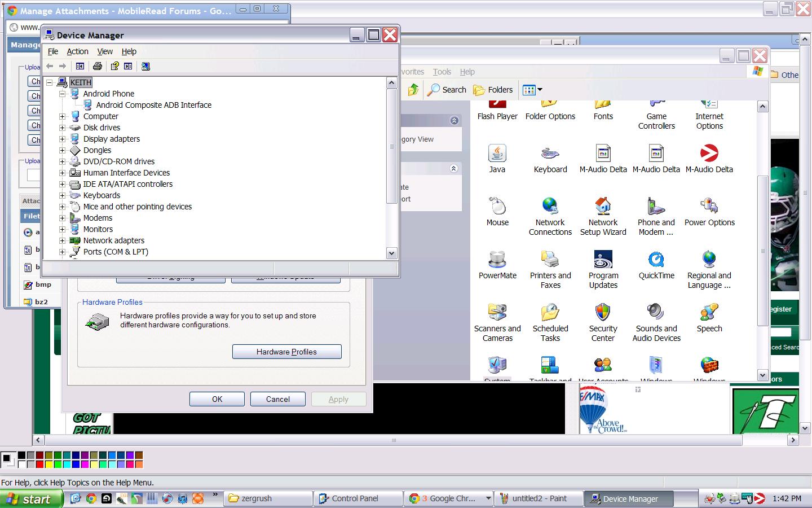The width and height of the screenshot is (812, 508).
Task: Expand the Human Interface Devices node
Action: tap(63, 173)
